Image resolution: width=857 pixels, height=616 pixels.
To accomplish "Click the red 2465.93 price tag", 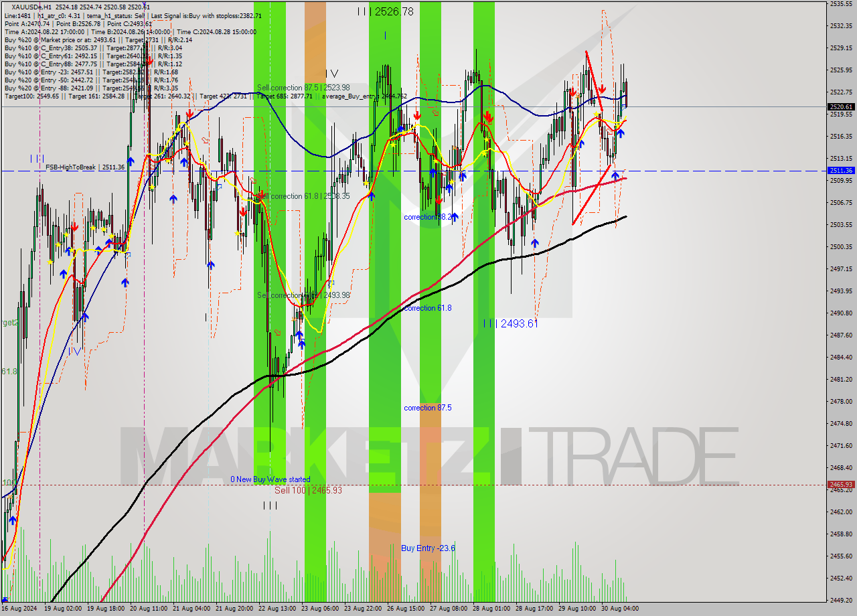I will pyautogui.click(x=841, y=485).
